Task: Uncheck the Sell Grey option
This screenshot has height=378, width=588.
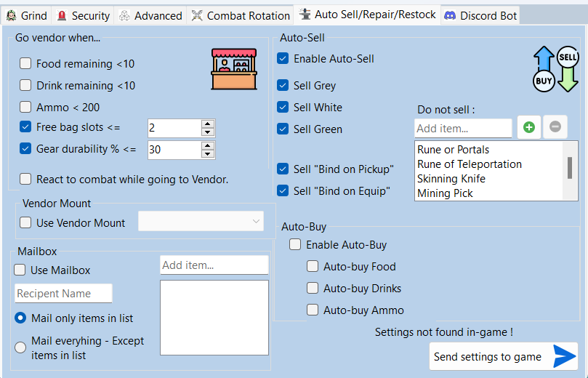Action: pyautogui.click(x=283, y=86)
